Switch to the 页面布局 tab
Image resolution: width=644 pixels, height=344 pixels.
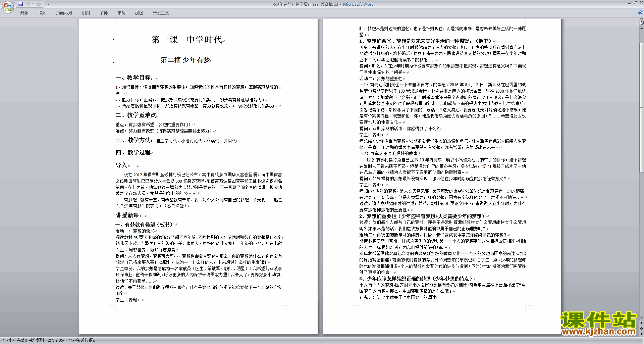(x=64, y=13)
